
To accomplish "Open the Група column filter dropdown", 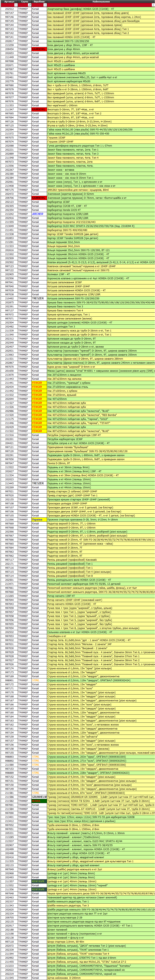I will tap(29, 5).
